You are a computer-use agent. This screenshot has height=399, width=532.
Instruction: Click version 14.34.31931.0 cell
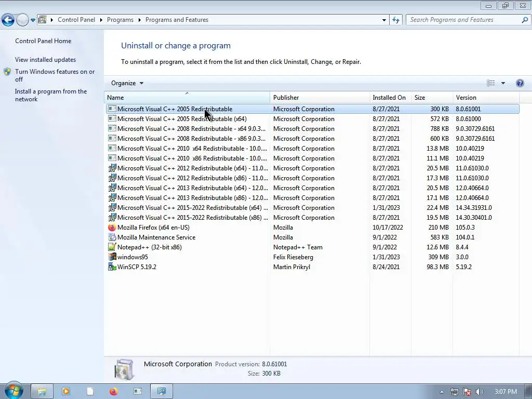point(474,208)
